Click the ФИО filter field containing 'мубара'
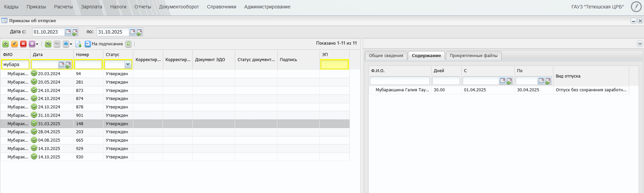Viewport: 644px width, 193px height. (x=15, y=64)
